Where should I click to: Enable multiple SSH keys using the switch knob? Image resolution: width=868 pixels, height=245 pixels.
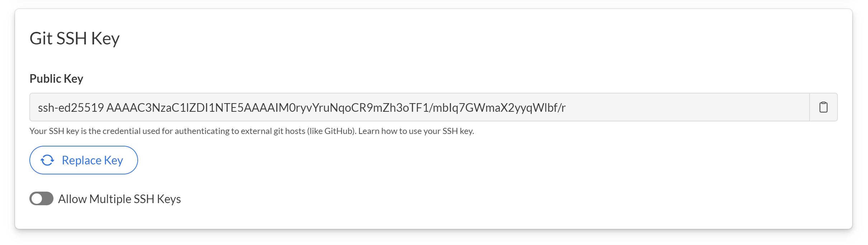tap(37, 198)
